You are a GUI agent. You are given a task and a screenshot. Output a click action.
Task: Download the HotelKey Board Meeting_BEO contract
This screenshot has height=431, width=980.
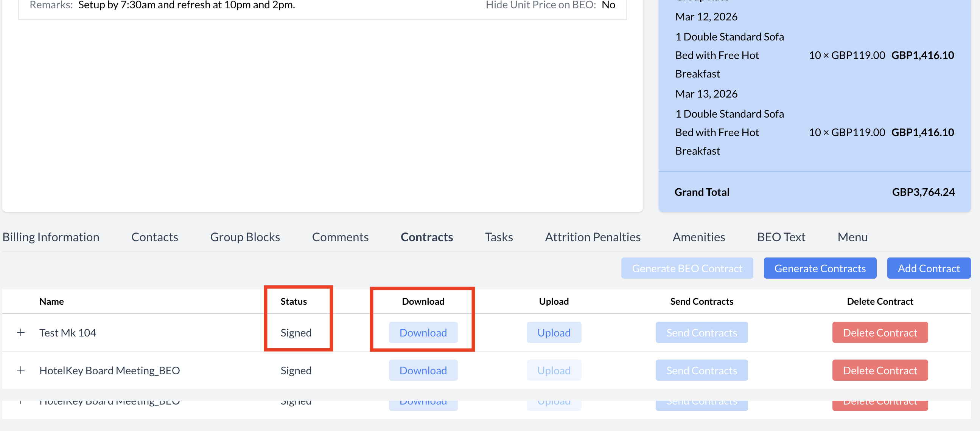coord(423,370)
